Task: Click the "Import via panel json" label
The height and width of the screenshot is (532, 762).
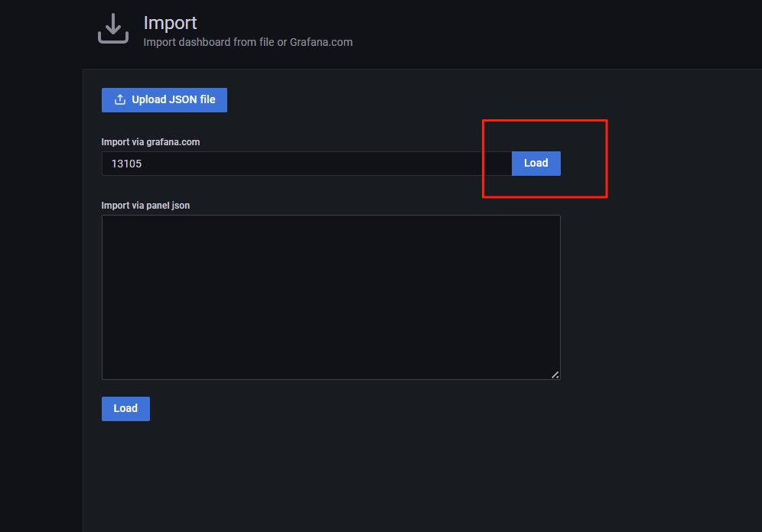Action: (145, 206)
